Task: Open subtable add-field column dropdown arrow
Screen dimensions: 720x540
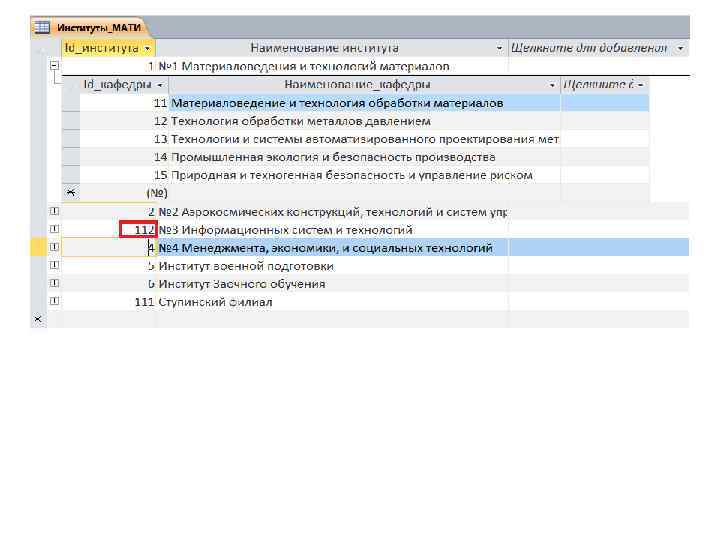Action: click(641, 85)
